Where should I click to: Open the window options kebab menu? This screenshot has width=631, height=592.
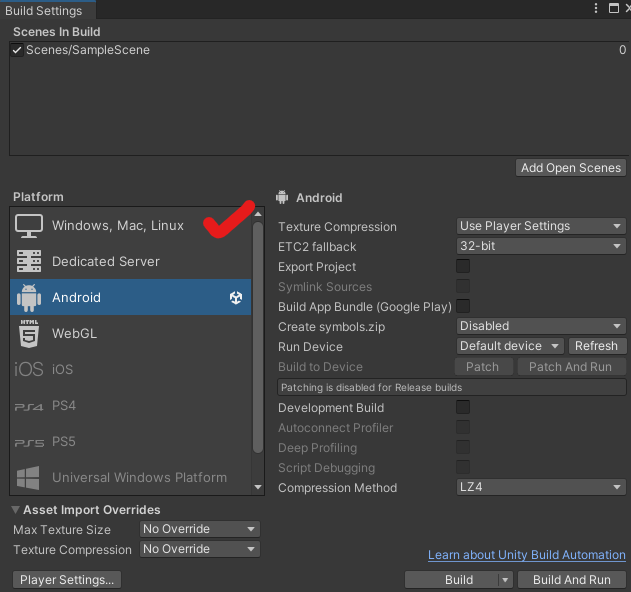pyautogui.click(x=596, y=8)
